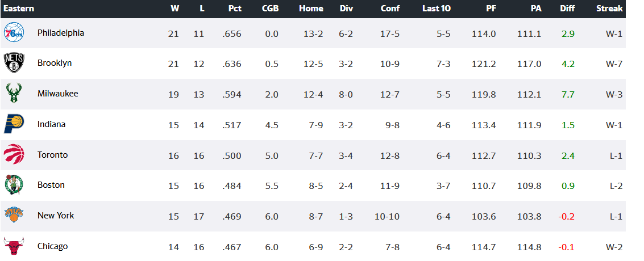Open the Toronto team page link
The height and width of the screenshot is (261, 644).
[53, 155]
